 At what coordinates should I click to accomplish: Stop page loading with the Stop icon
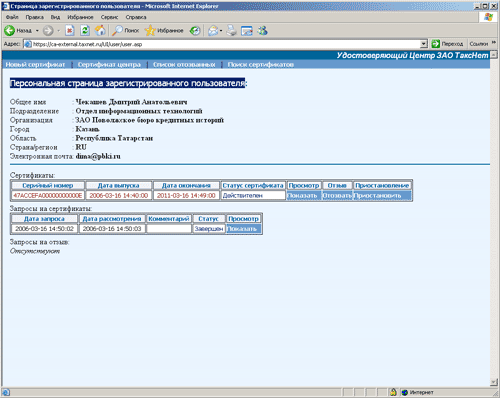69,31
